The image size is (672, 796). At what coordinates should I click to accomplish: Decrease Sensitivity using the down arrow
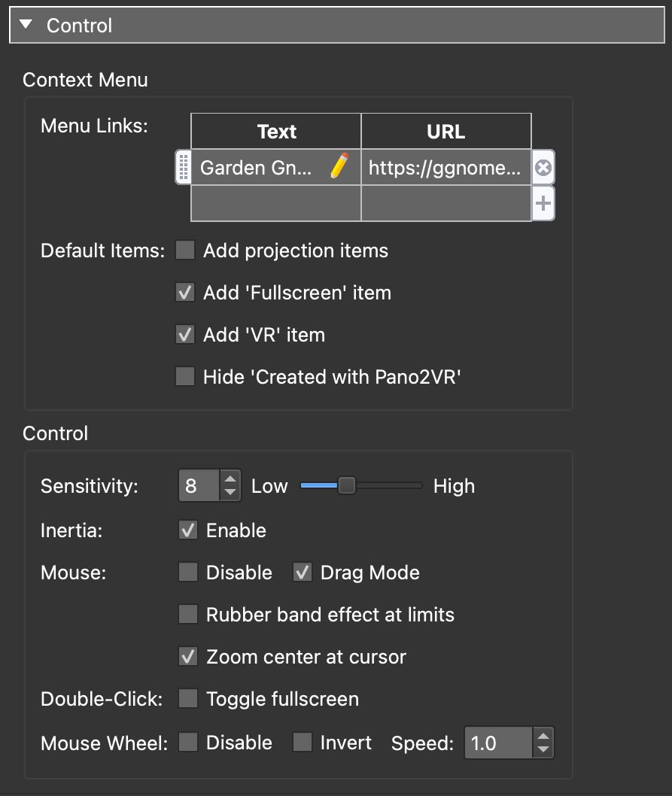(x=230, y=491)
